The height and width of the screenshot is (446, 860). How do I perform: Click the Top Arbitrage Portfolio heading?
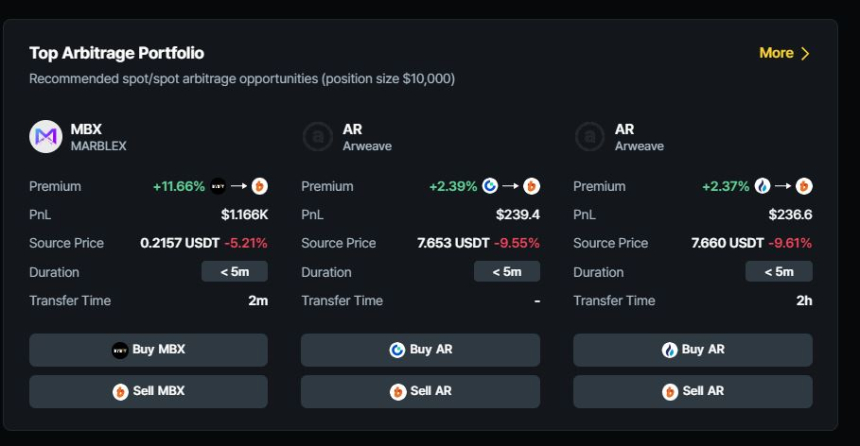[116, 53]
